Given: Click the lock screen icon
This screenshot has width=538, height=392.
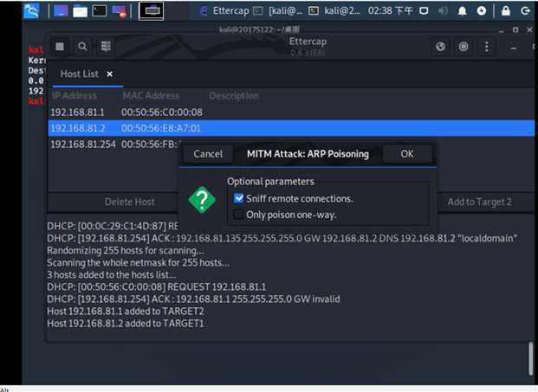Looking at the screenshot, I should [x=506, y=11].
